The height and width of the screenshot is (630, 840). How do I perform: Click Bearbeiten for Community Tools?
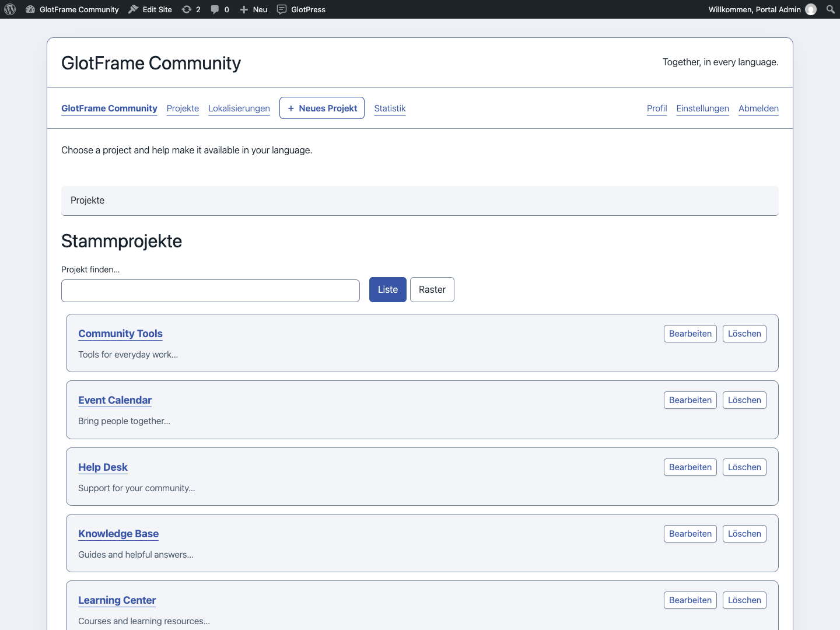690,334
